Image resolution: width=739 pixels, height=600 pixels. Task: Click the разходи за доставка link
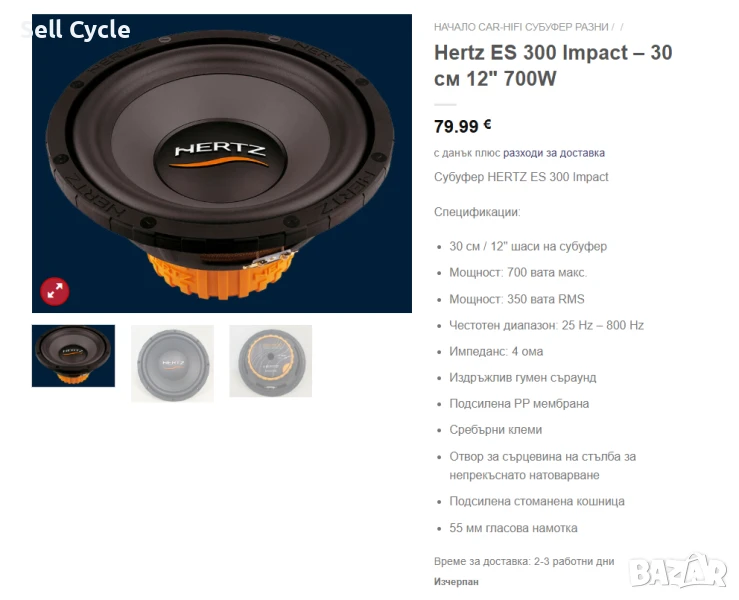(554, 153)
